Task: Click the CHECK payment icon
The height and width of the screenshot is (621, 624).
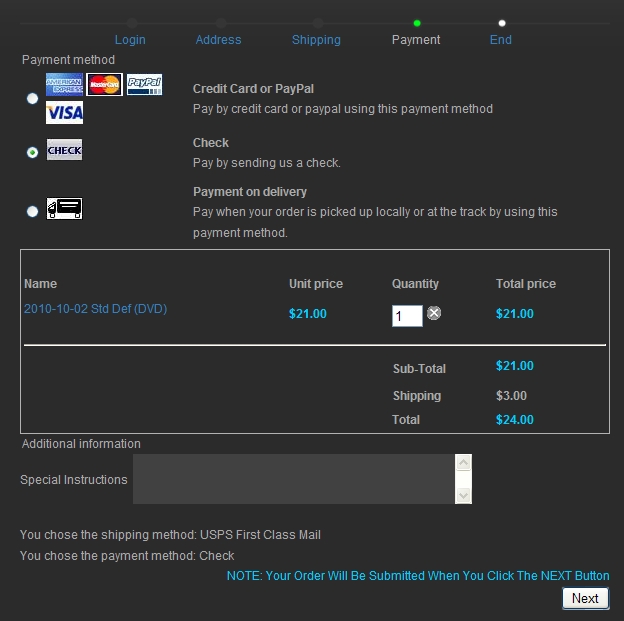Action: [x=64, y=150]
